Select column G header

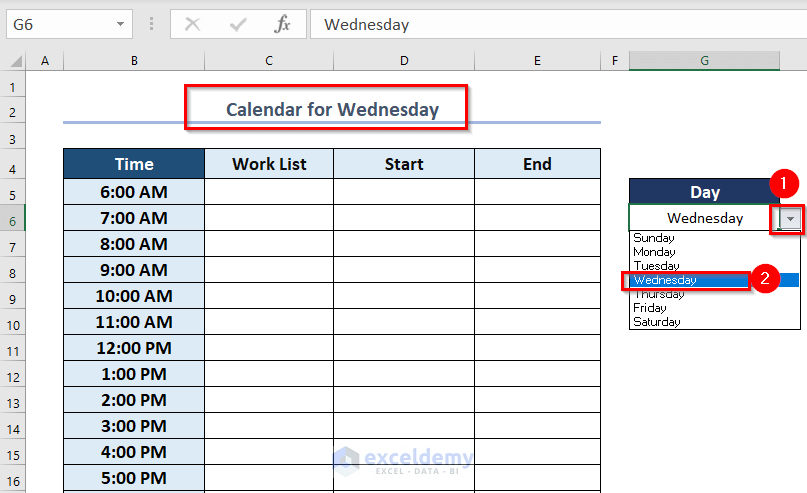coord(704,61)
